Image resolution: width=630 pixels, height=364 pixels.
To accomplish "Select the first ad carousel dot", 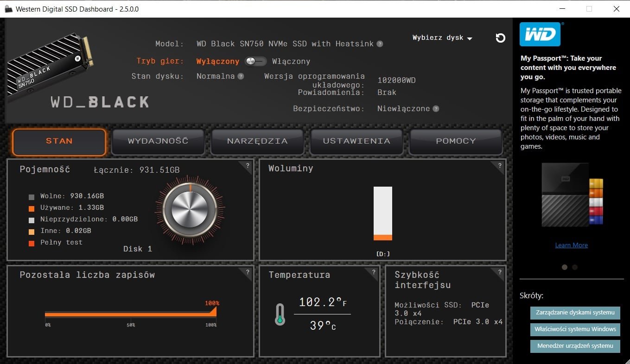I will click(565, 267).
